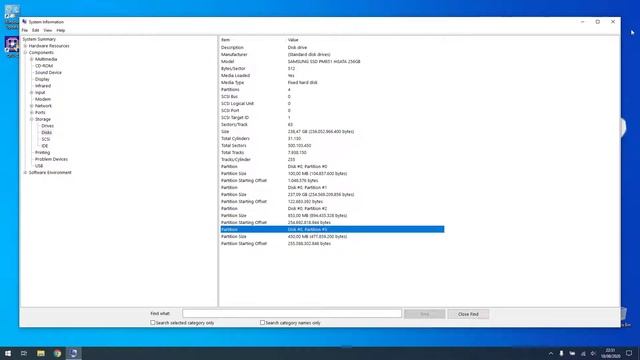Select the Tracks/Cylinder row
The width and height of the screenshot is (640, 360).
(x=332, y=160)
